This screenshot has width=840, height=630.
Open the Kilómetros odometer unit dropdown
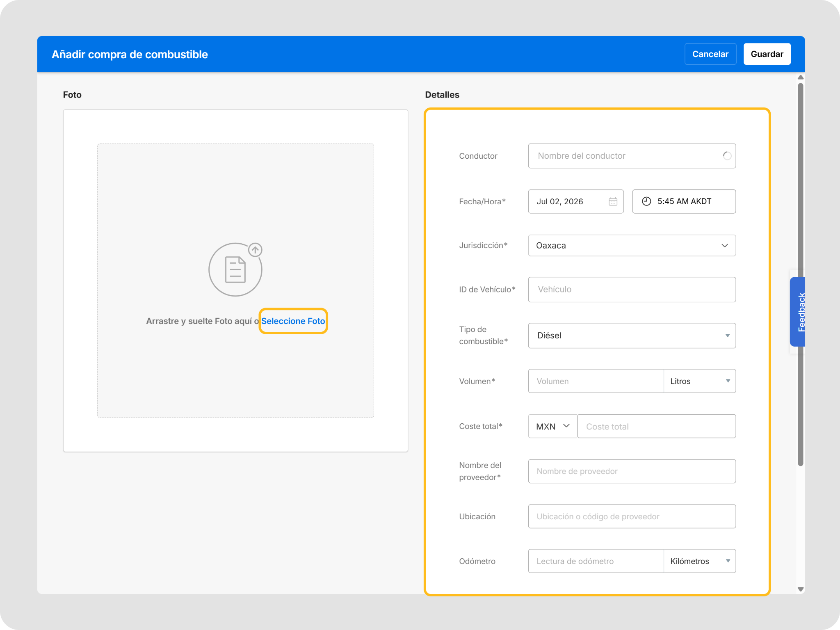[700, 561]
